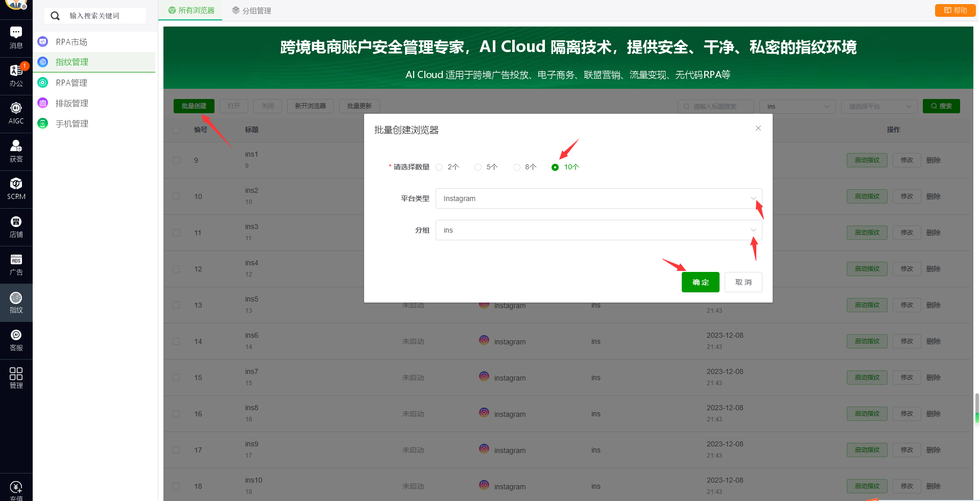
Task: Click the 指纹管理 fingerprint icon
Action: [43, 62]
